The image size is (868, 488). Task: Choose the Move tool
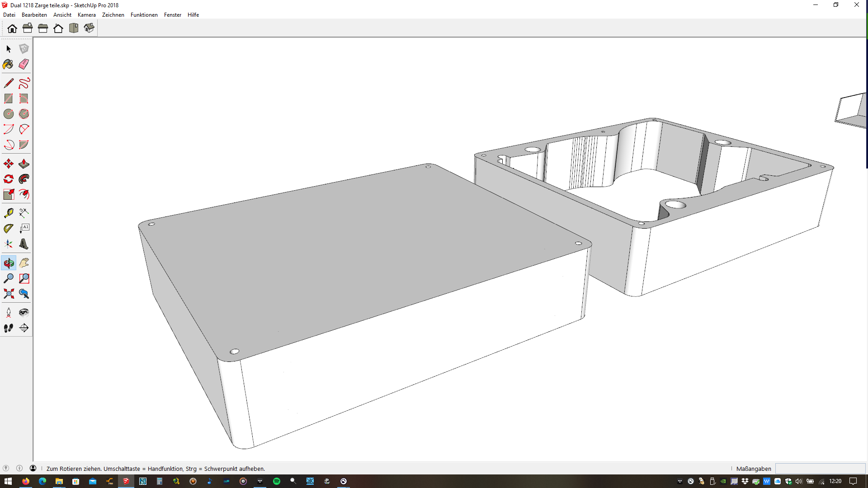[8, 164]
